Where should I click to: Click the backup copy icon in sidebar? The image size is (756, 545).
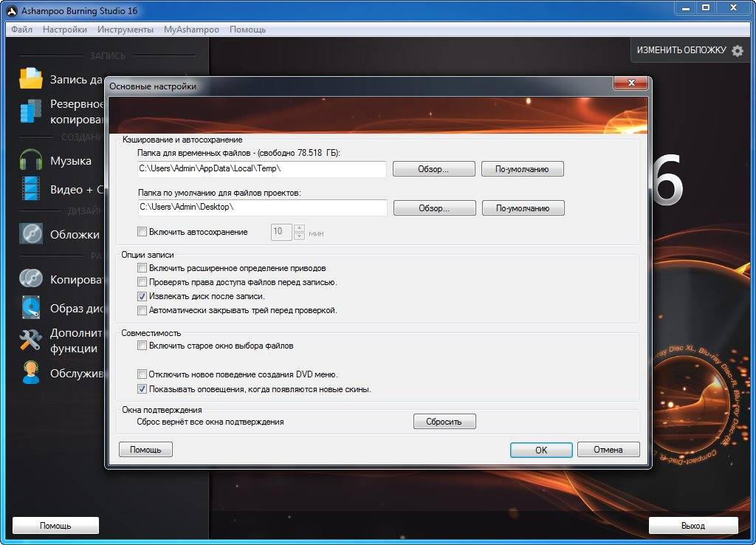(31, 111)
